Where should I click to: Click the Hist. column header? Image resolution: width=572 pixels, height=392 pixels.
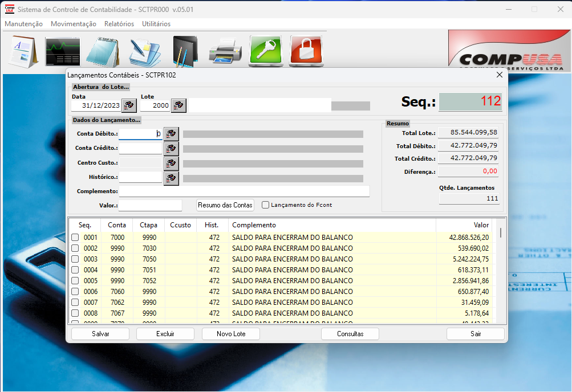212,225
